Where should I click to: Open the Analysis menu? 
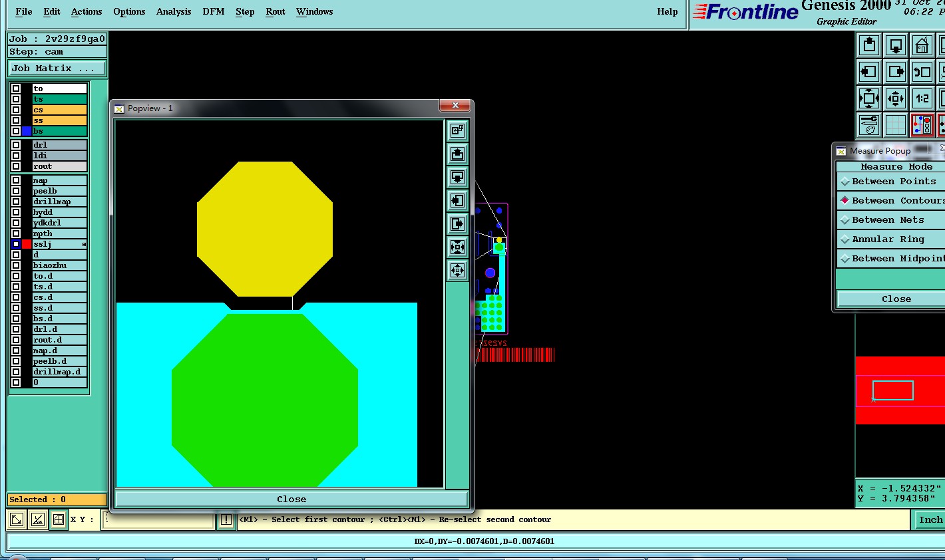click(x=174, y=11)
